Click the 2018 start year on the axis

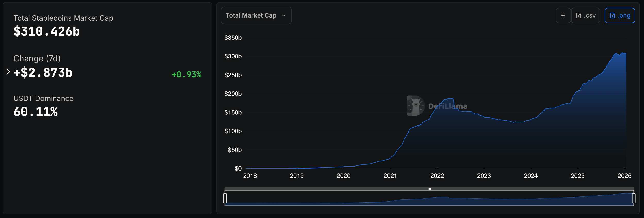pos(250,176)
